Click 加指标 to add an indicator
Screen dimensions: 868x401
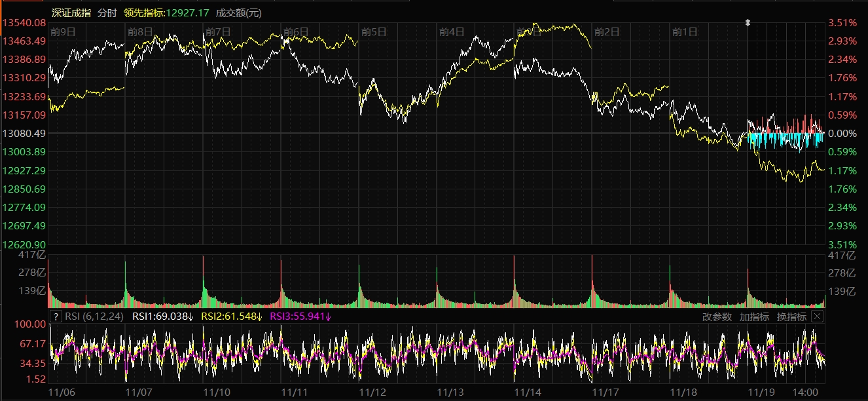click(x=755, y=316)
